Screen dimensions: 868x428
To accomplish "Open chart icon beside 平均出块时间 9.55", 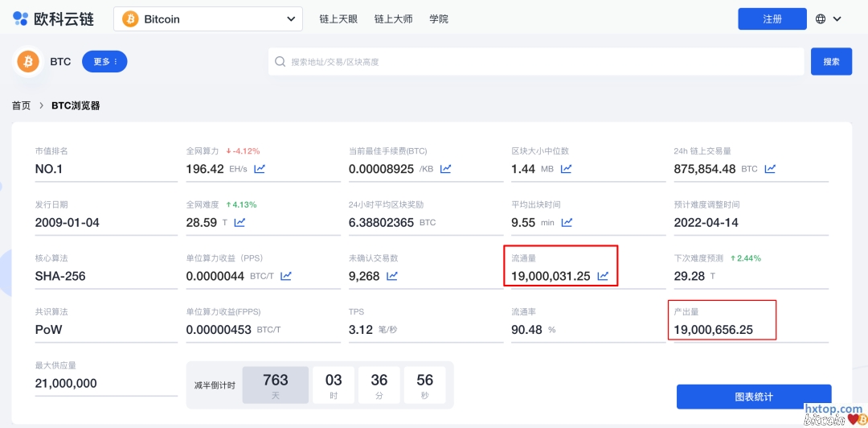I will pos(567,223).
